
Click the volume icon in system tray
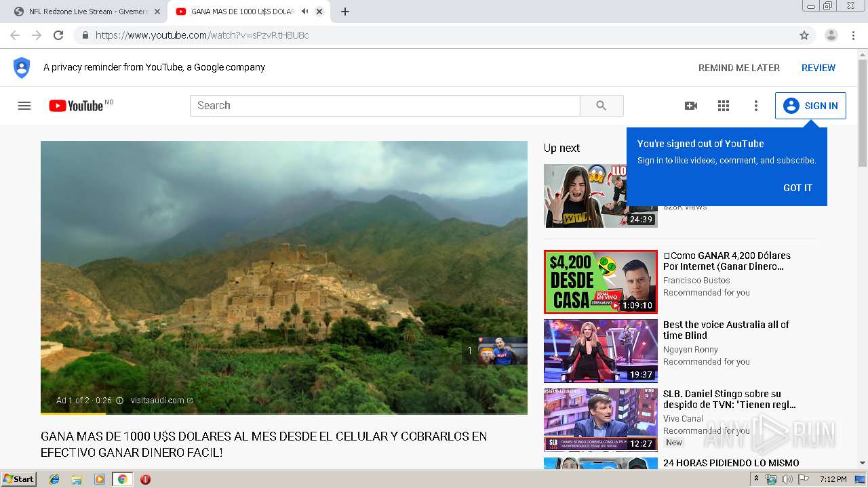click(x=787, y=479)
